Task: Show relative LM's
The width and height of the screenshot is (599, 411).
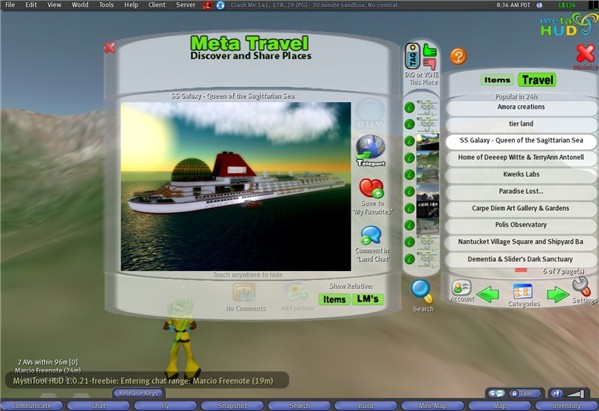Action: [x=367, y=299]
